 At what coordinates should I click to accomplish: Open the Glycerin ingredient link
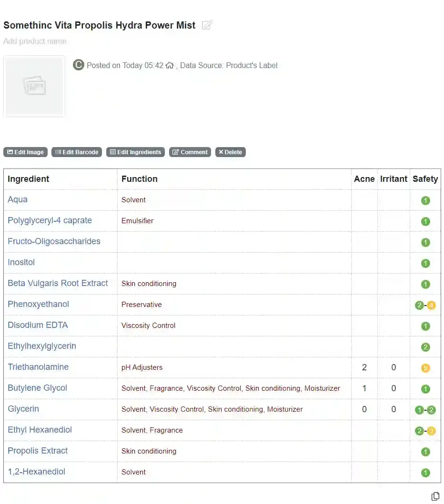tap(23, 409)
